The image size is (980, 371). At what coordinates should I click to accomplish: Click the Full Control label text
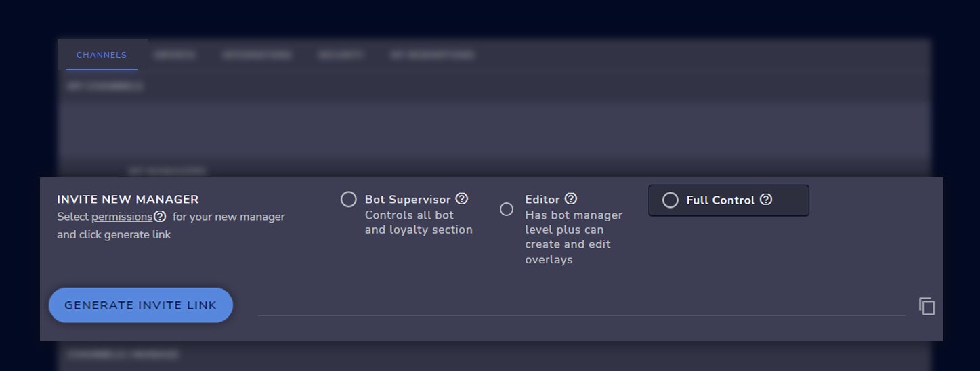click(x=720, y=200)
